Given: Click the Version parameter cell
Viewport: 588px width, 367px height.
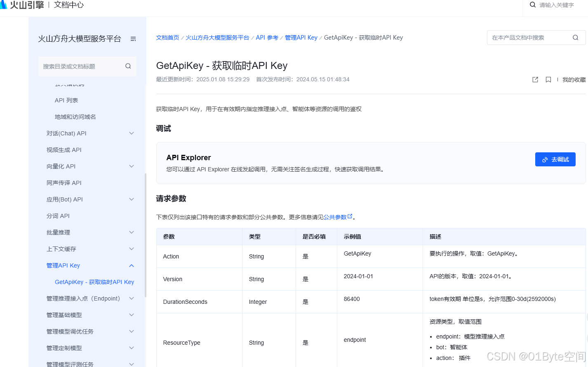Looking at the screenshot, I should pyautogui.click(x=199, y=279).
